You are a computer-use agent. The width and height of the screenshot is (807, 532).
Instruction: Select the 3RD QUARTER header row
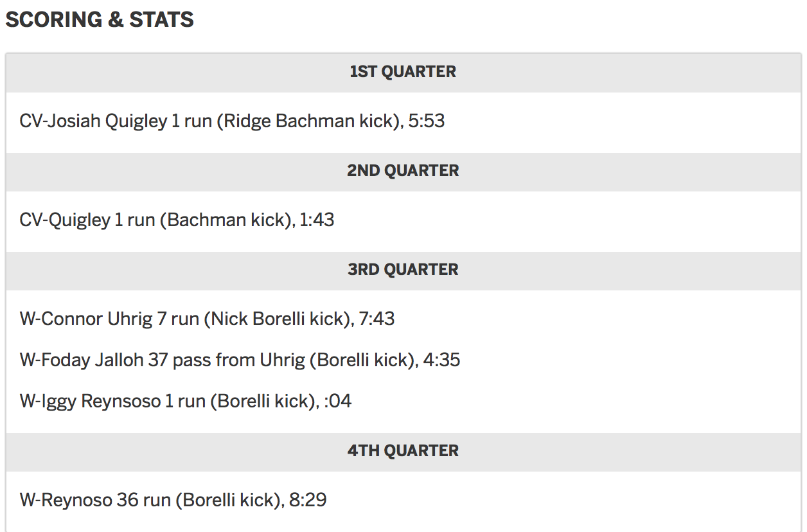[x=403, y=270]
